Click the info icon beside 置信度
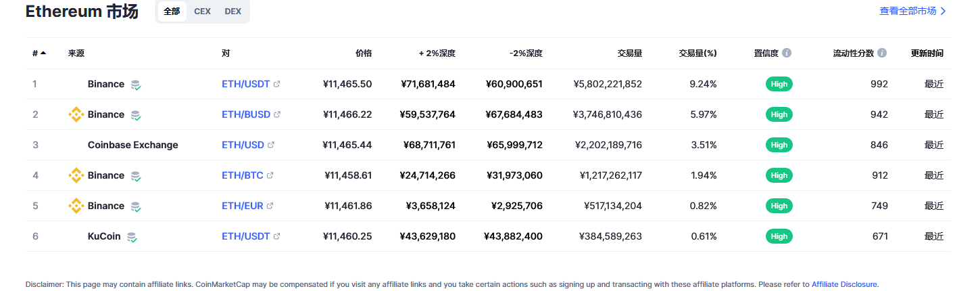 (787, 53)
